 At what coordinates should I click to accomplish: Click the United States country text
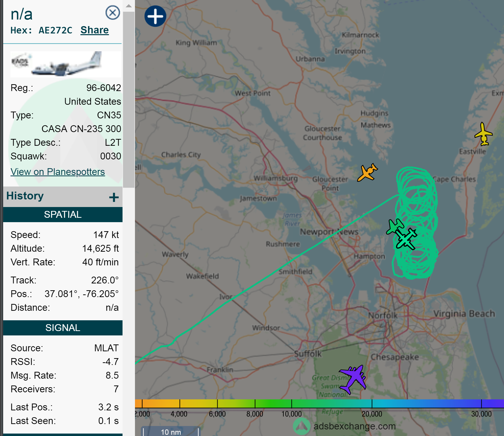[93, 101]
